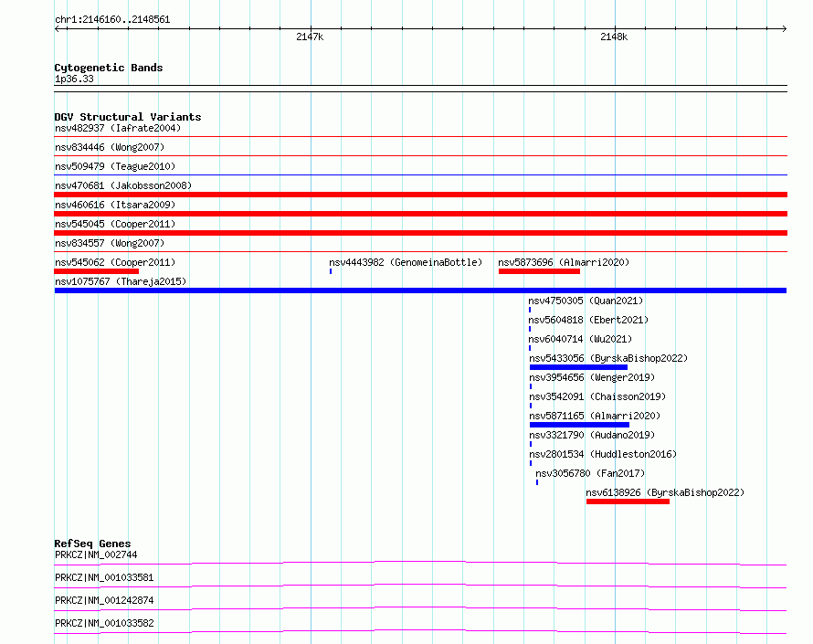
Task: Click the nsv834557 (Wong2007) variant label
Action: tap(110, 243)
